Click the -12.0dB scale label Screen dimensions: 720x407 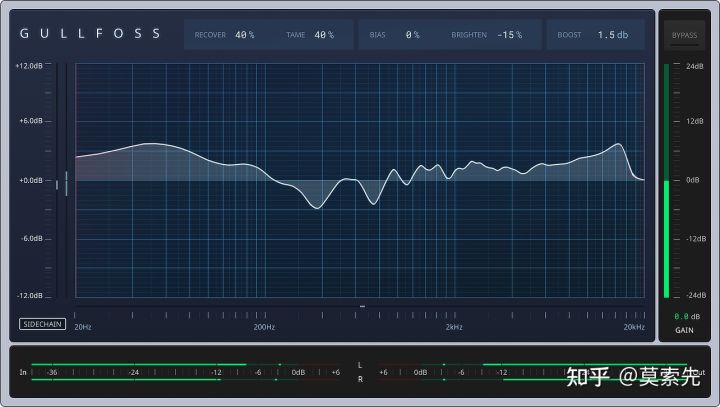click(29, 295)
